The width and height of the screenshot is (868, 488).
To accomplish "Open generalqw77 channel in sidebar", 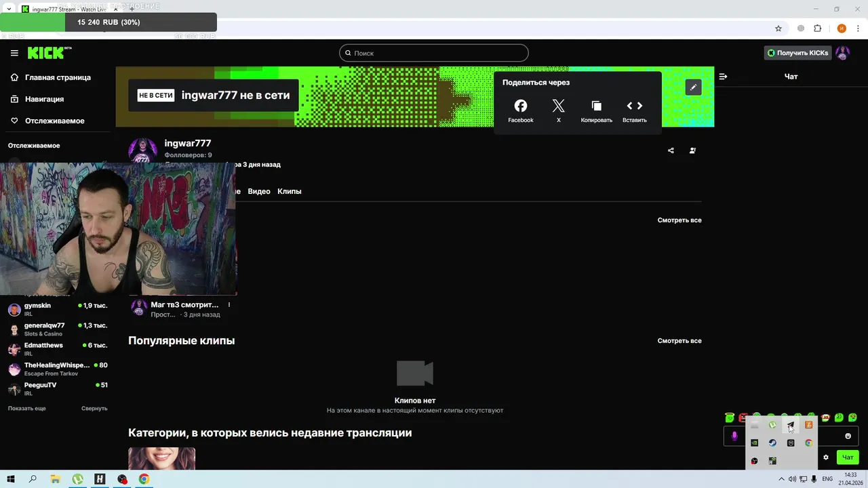I will click(57, 329).
